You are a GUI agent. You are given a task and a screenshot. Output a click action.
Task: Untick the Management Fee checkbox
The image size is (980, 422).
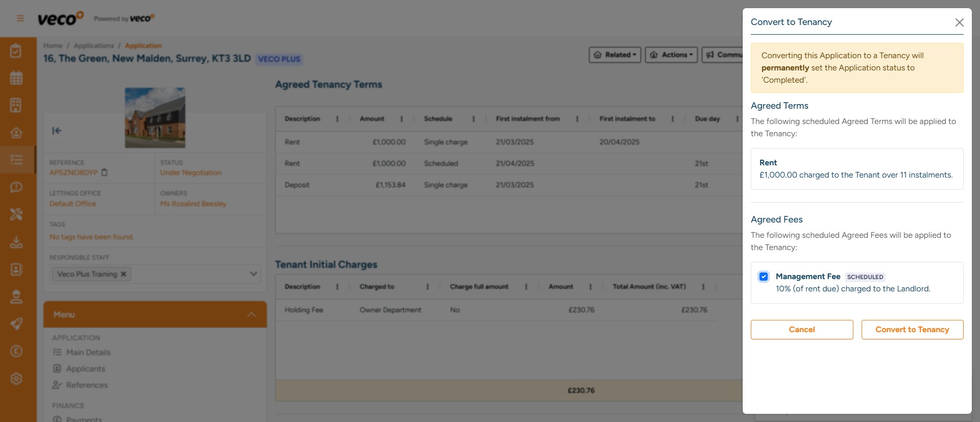(764, 277)
